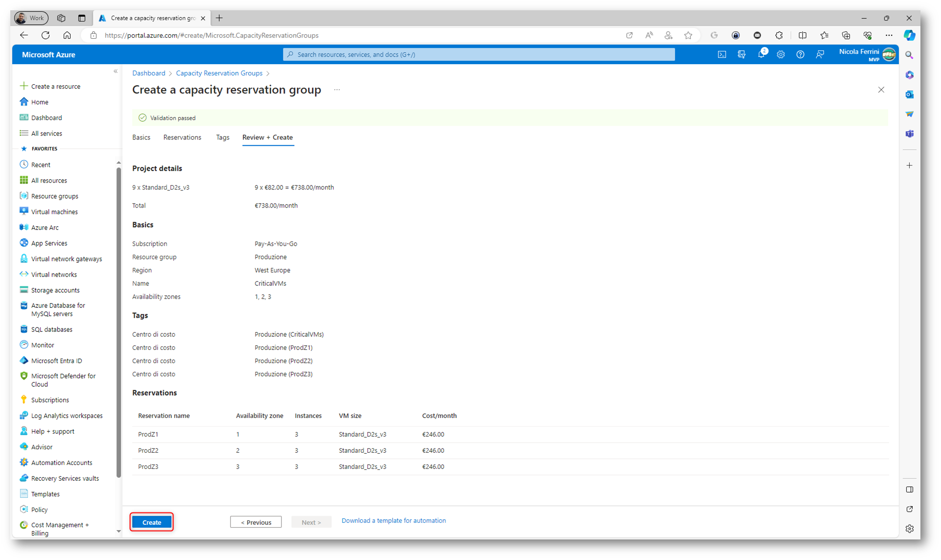This screenshot has height=560, width=941.
Task: Open the notifications bell
Action: (x=761, y=55)
